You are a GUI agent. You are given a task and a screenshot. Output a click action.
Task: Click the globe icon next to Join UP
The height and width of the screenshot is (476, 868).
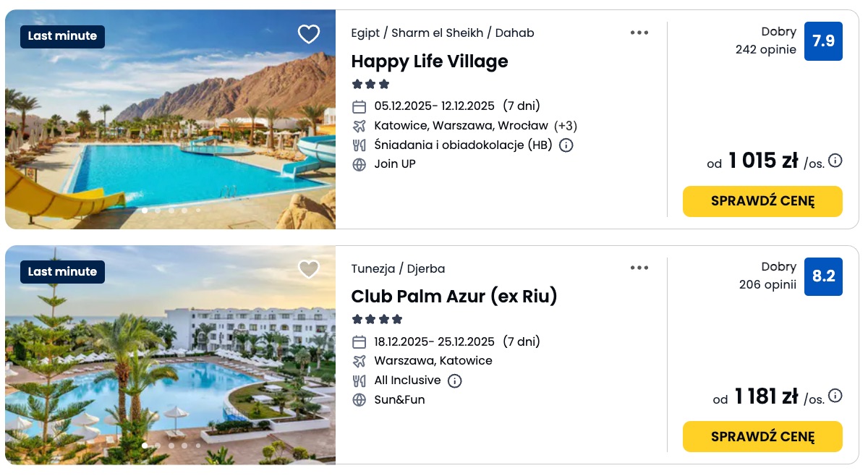[358, 163]
